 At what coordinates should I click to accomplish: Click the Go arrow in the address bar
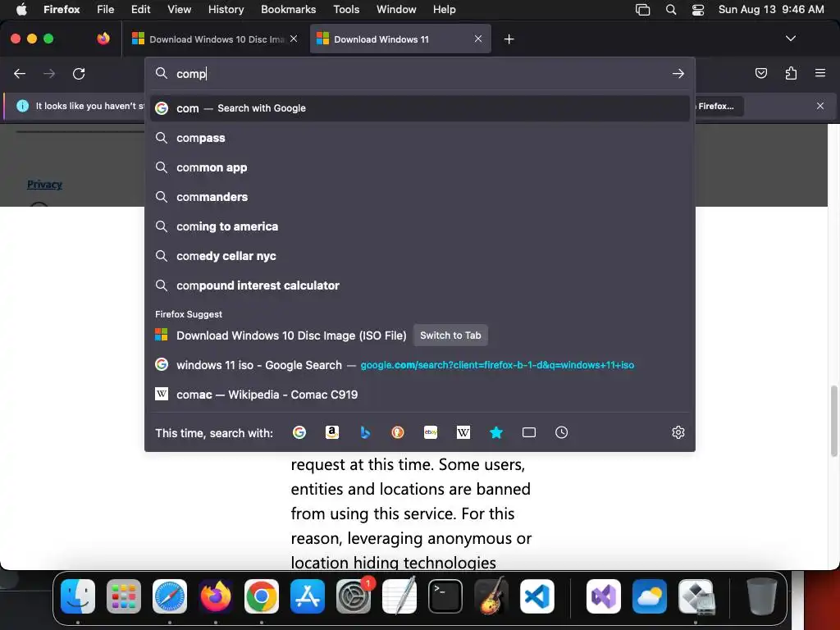pyautogui.click(x=678, y=73)
